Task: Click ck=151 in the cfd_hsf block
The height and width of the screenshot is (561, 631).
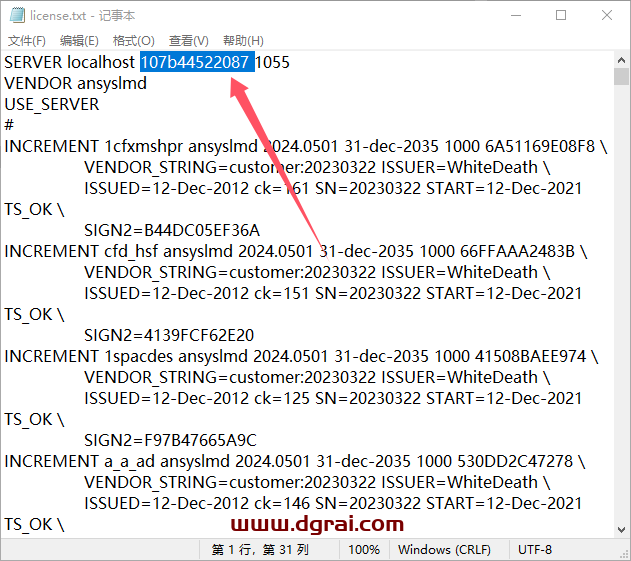Action: (282, 293)
